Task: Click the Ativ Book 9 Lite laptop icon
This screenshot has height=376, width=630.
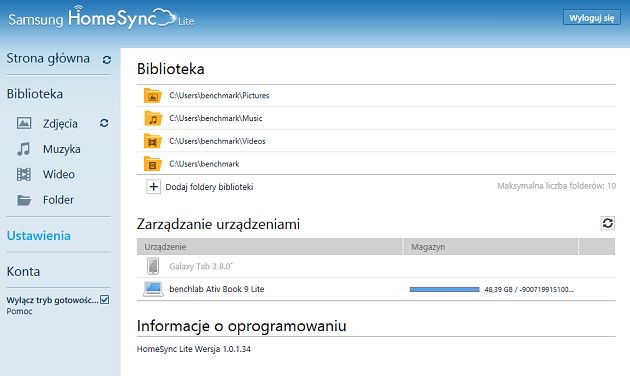Action: [x=153, y=289]
